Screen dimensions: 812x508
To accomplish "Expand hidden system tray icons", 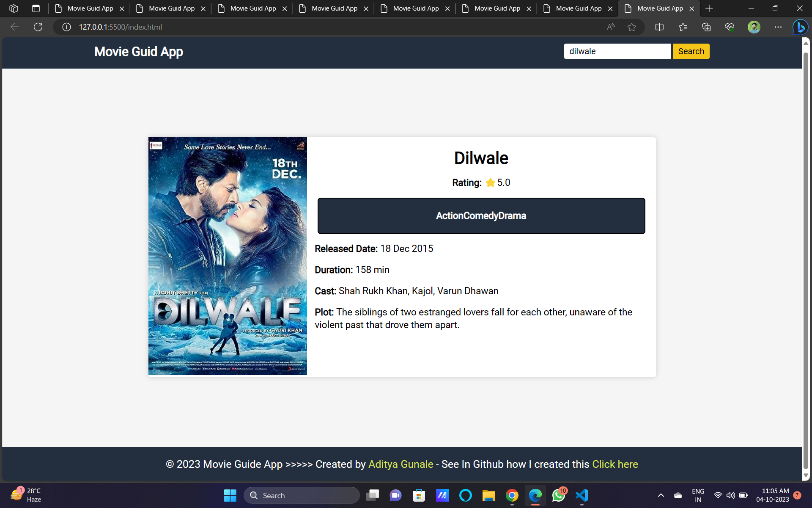I will click(x=660, y=495).
